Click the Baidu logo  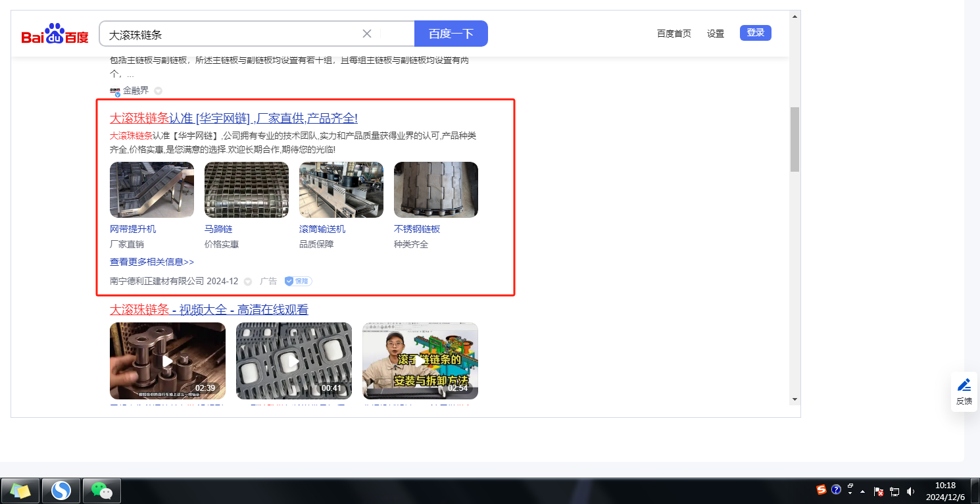(55, 34)
